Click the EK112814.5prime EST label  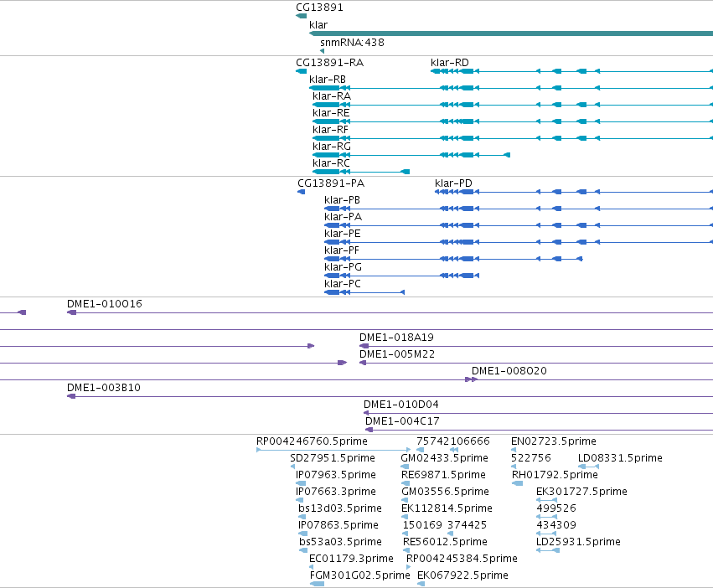pos(447,508)
